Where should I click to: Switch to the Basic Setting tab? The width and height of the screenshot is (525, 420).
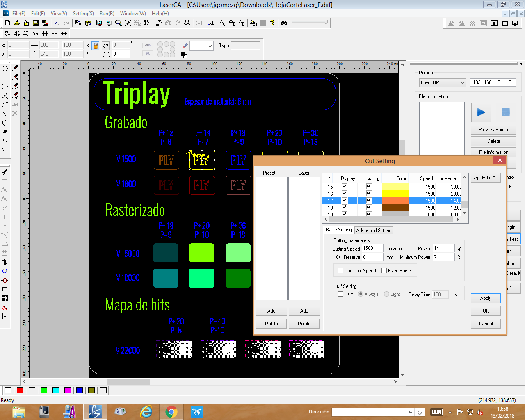[x=339, y=230]
